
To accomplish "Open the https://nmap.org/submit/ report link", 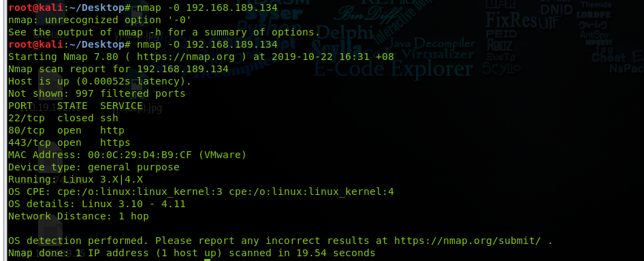I will point(470,241).
